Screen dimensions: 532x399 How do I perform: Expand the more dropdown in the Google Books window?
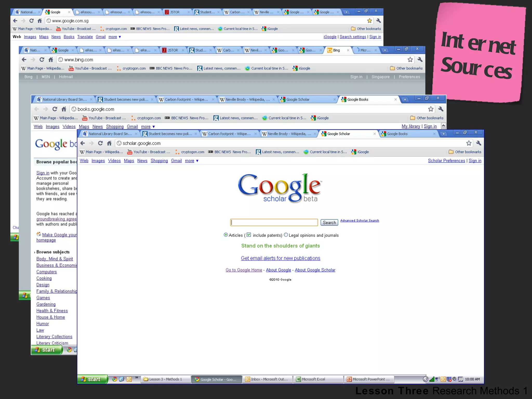[148, 127]
